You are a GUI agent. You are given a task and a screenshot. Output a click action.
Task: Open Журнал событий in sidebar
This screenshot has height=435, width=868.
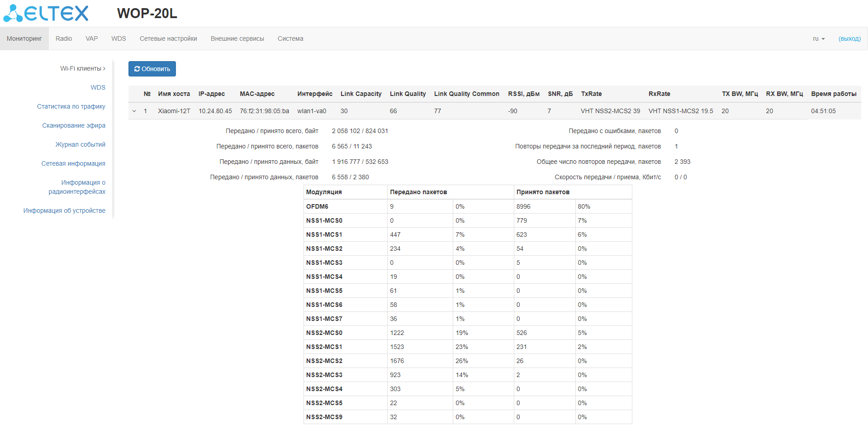pos(80,145)
